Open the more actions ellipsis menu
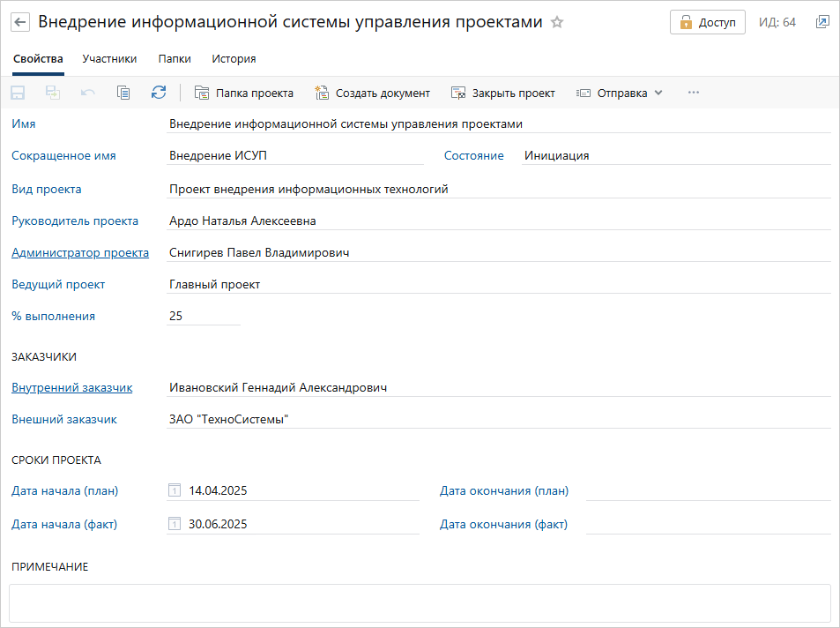The height and width of the screenshot is (628, 840). pyautogui.click(x=694, y=93)
